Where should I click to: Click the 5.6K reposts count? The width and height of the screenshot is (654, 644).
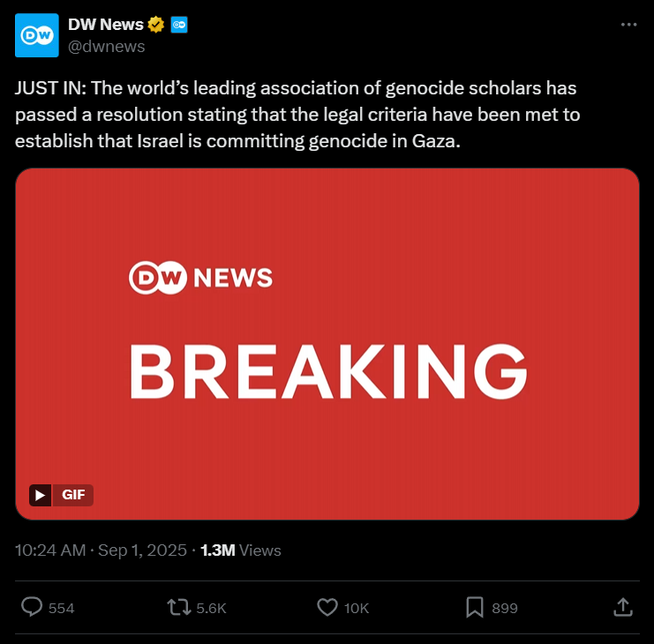coord(211,608)
